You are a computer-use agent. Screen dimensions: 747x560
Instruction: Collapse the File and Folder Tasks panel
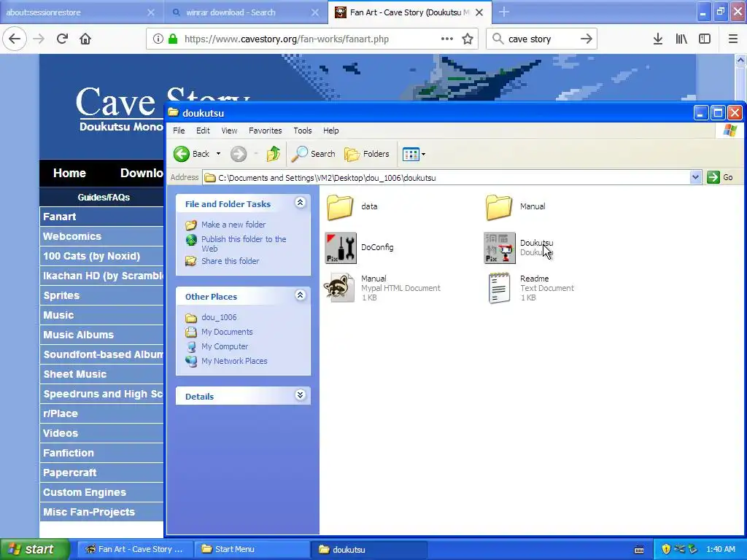click(x=300, y=203)
